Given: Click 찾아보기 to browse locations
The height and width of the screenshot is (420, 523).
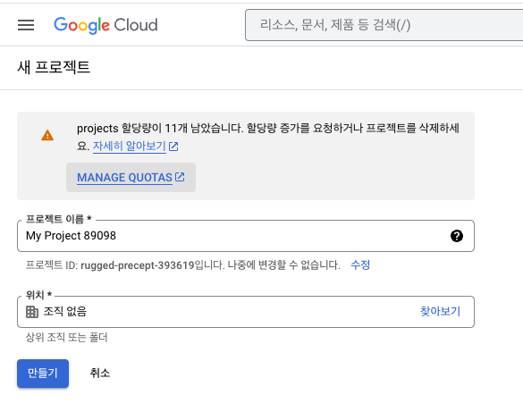Looking at the screenshot, I should pos(440,311).
